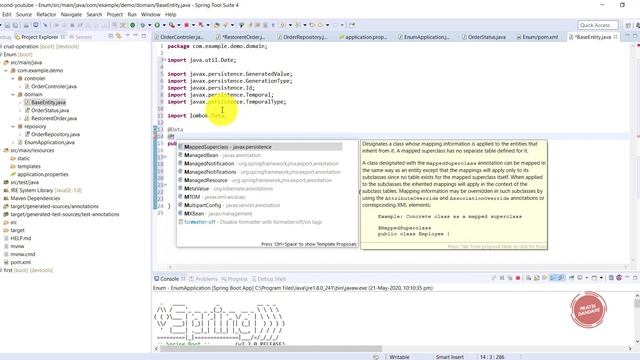Screen dimensions: 640x360
Task: Click the green Run icon in the toolbar
Action: coord(157,25)
